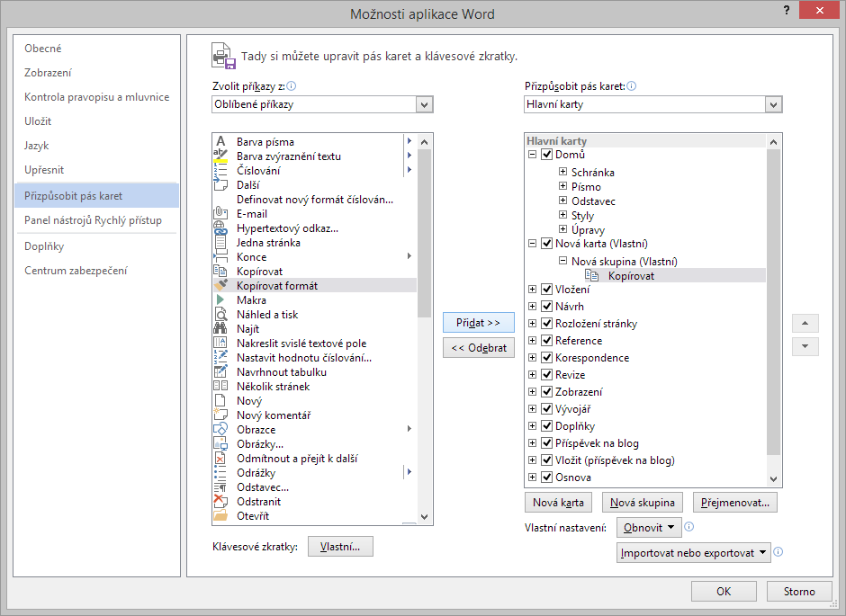Collapse the Nová skupina (Vlastní) node

tap(562, 260)
